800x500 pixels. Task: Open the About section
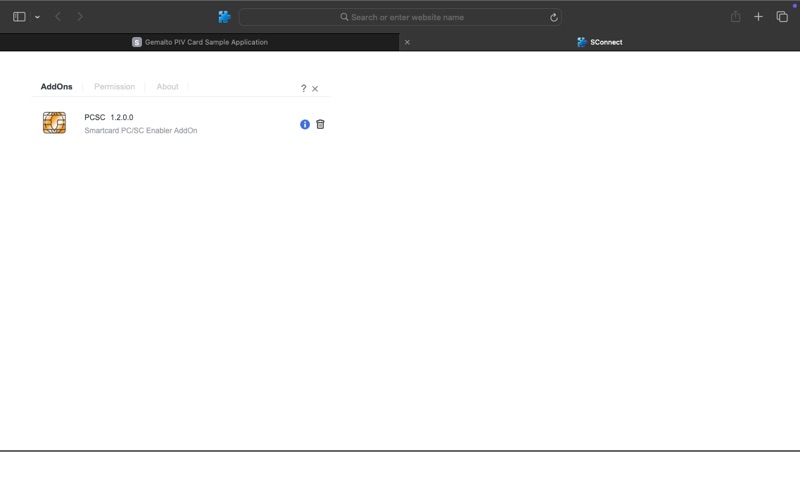coord(167,87)
